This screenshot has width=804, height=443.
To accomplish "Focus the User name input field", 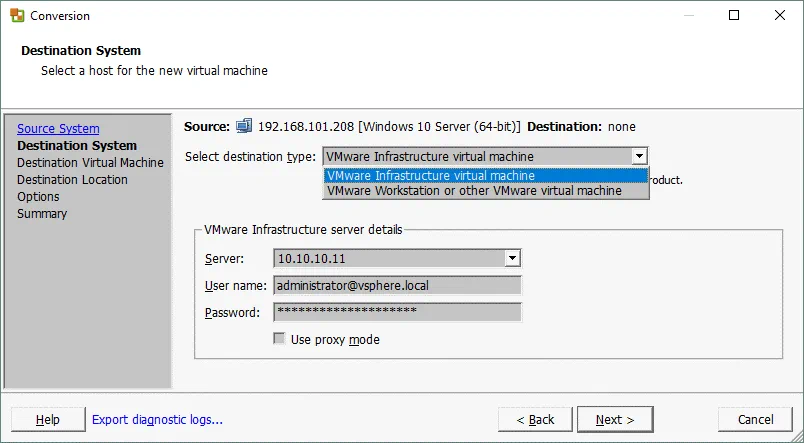I will [397, 285].
